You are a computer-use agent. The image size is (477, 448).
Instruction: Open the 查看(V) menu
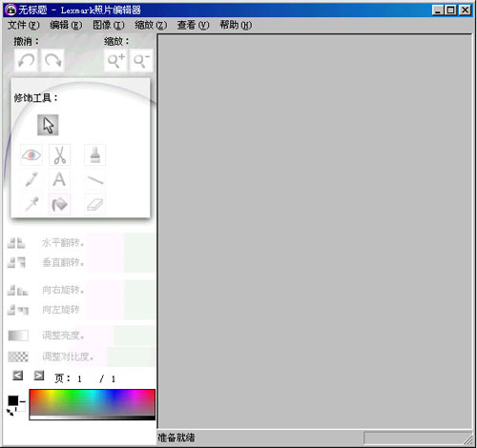pyautogui.click(x=194, y=25)
